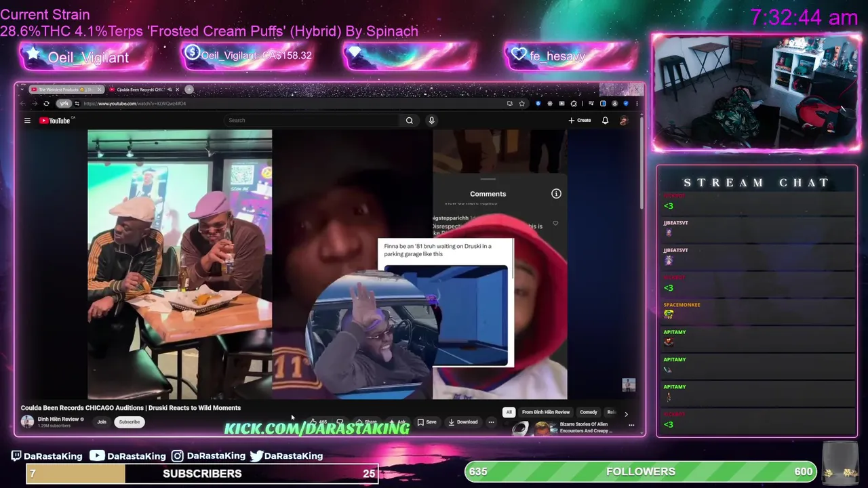Start voice search with the microphone icon
Screen dimensions: 868x488
[x=431, y=121]
